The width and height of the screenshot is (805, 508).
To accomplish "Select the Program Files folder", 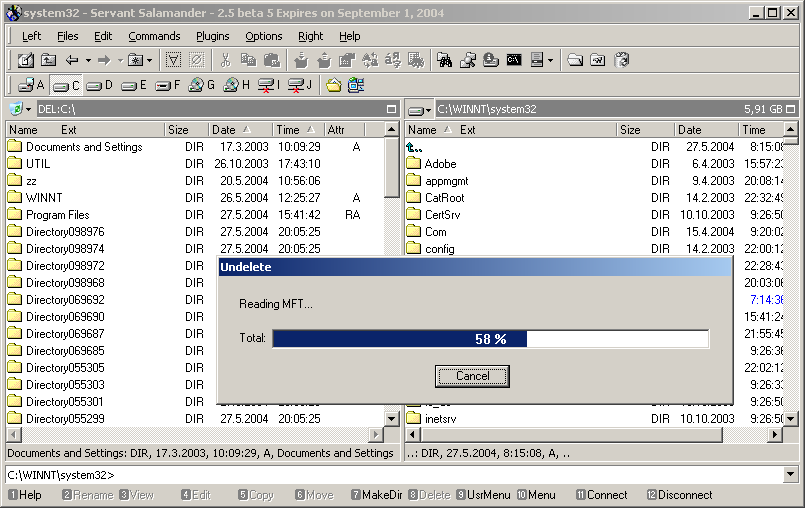I will pos(58,215).
